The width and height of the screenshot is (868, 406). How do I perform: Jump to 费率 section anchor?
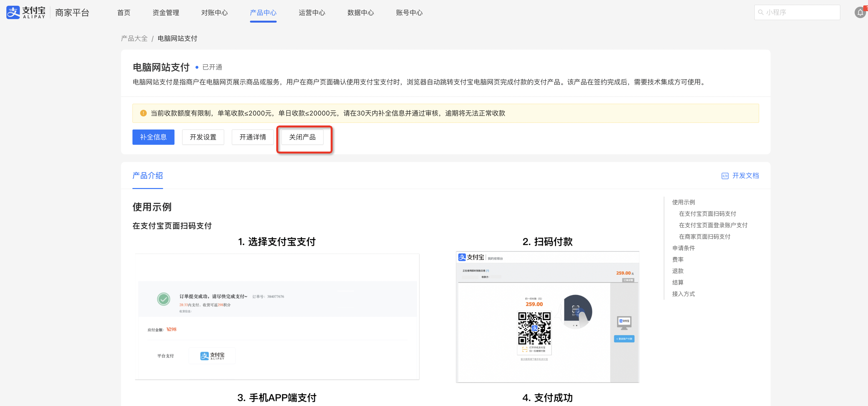tap(678, 260)
